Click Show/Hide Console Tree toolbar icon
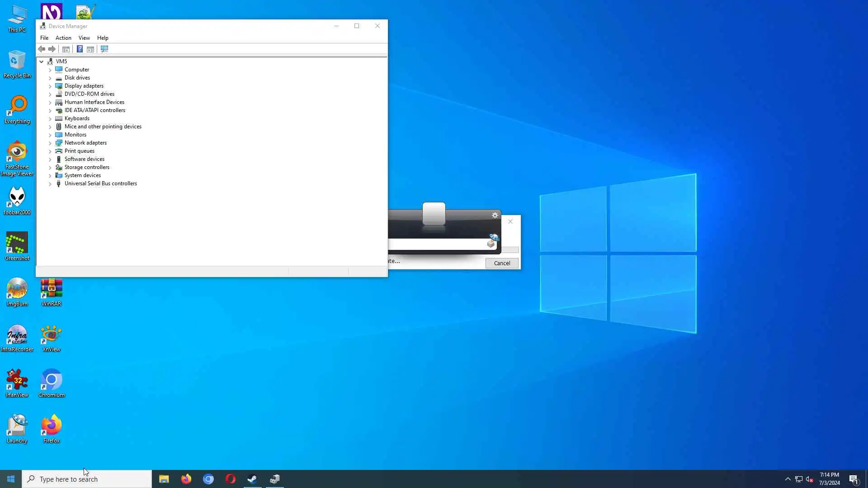The width and height of the screenshot is (868, 488). point(66,49)
